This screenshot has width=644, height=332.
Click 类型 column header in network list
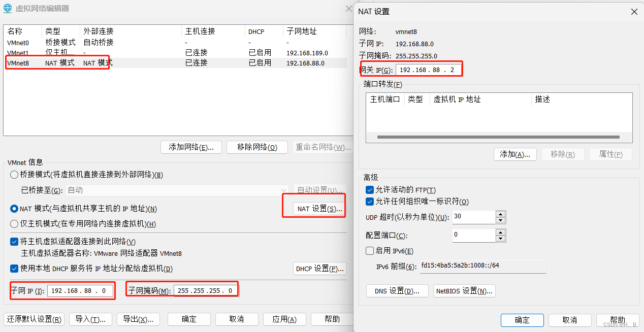tap(60, 31)
